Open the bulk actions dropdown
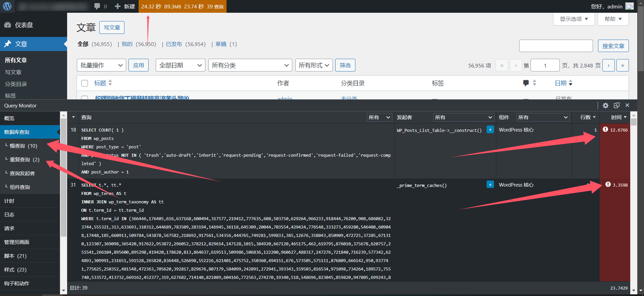The width and height of the screenshot is (644, 296). pyautogui.click(x=101, y=65)
